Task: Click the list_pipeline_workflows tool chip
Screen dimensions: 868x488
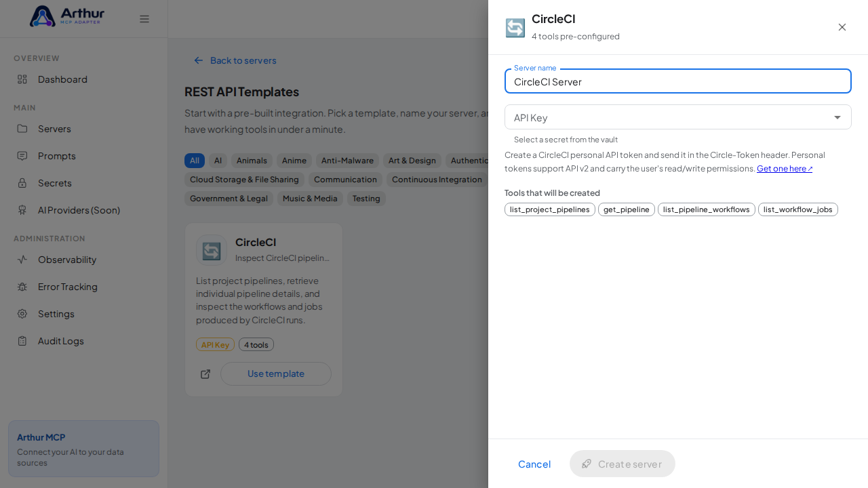Action: click(x=707, y=209)
